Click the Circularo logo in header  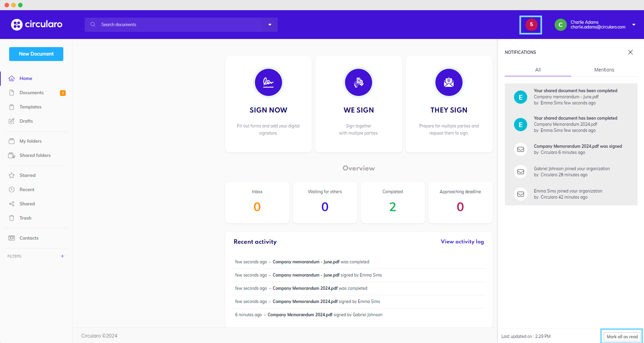[x=37, y=24]
